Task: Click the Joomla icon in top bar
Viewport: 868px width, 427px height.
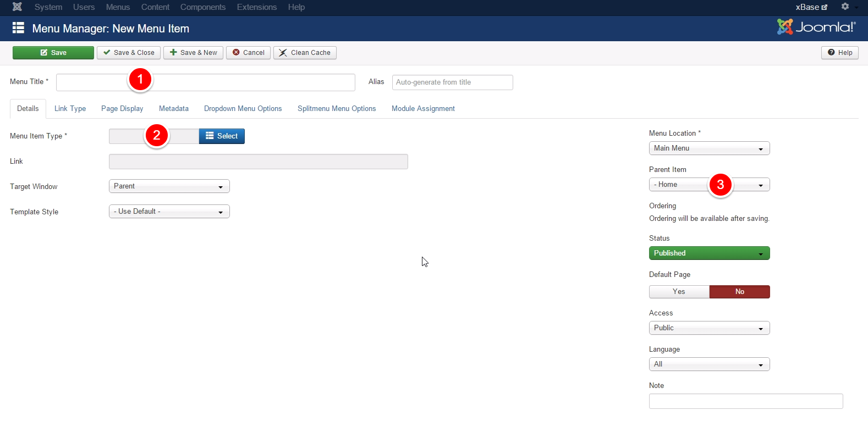Action: point(17,7)
